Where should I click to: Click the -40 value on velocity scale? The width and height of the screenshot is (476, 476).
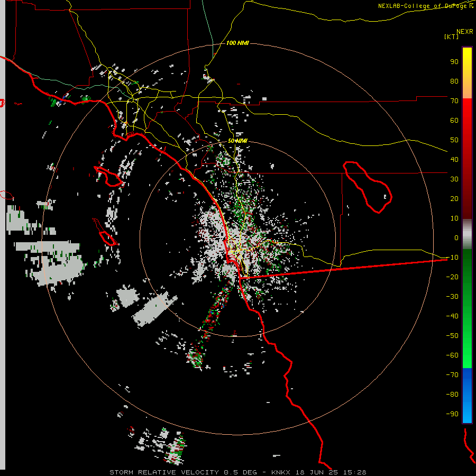(452, 316)
